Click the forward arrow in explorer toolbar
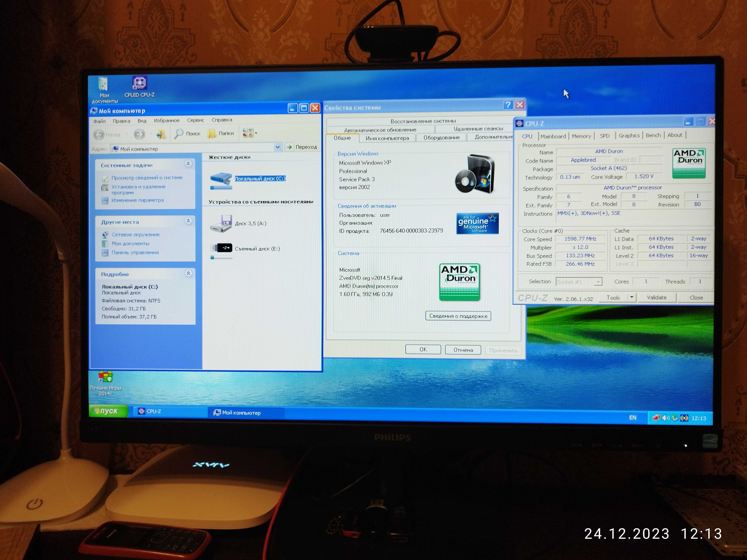Viewport: 747px width, 560px height. click(139, 134)
